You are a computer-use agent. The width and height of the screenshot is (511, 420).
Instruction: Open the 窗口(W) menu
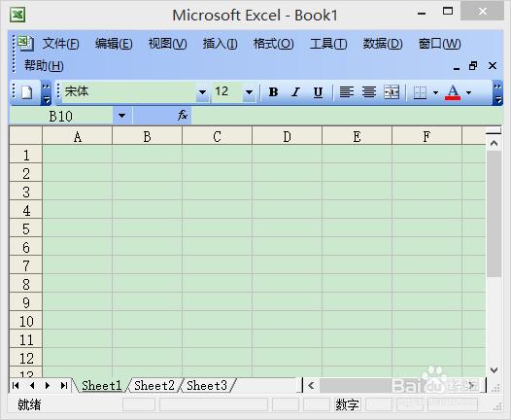click(439, 44)
